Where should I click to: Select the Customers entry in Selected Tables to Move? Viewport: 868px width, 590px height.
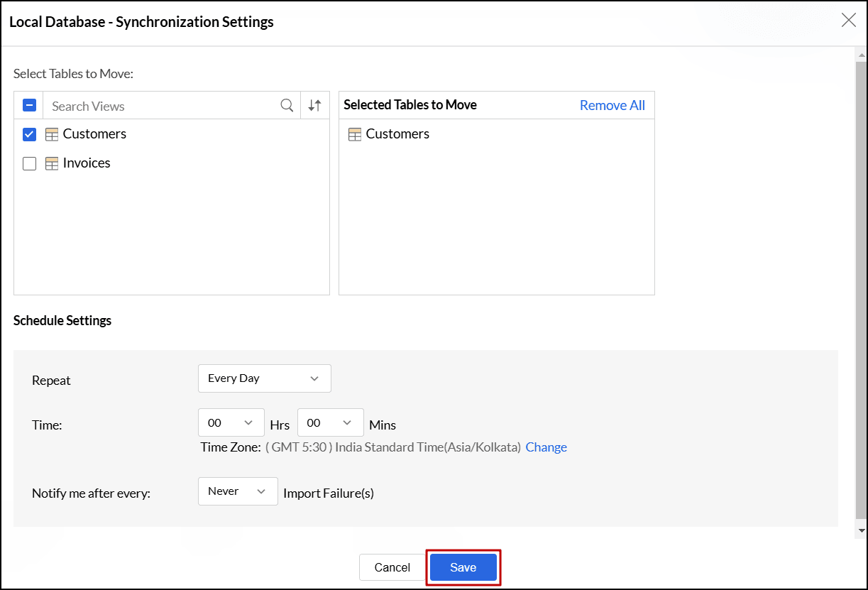tap(397, 133)
